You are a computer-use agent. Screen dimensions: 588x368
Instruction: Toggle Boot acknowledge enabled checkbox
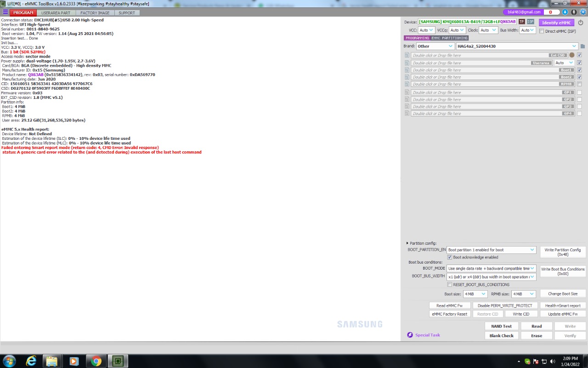(x=450, y=257)
